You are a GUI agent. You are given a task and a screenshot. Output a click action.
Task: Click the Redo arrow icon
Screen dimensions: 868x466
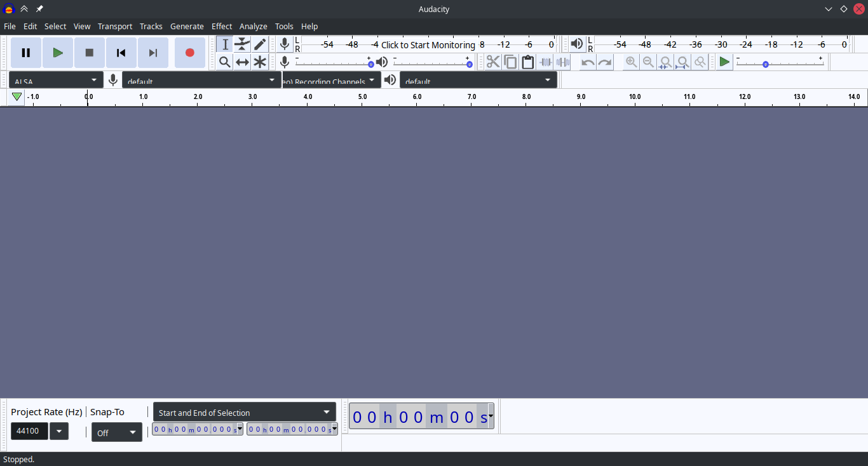605,62
